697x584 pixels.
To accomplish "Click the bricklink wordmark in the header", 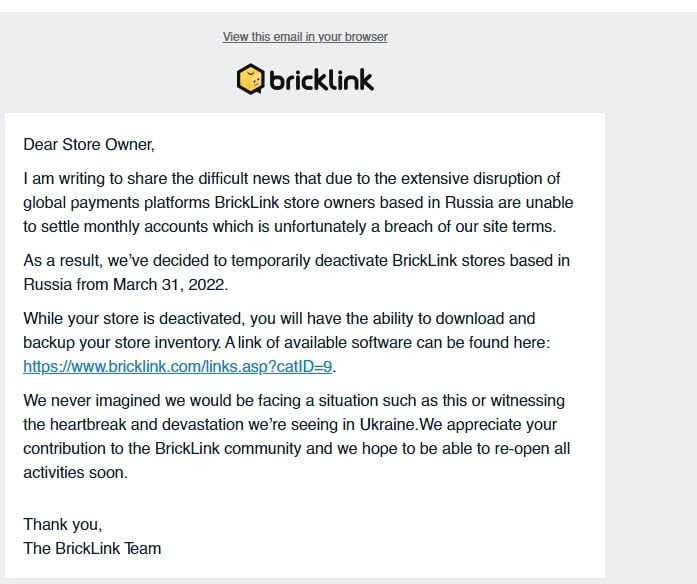I will click(321, 80).
